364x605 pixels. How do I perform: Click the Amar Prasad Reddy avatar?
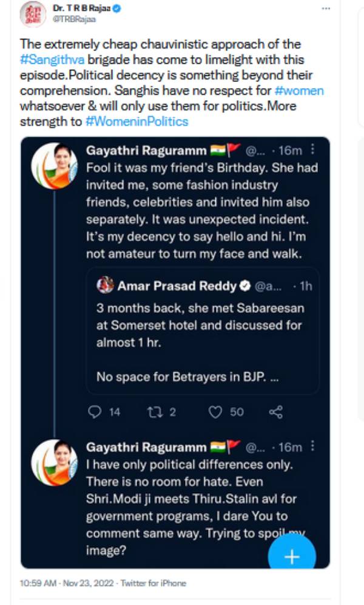pyautogui.click(x=105, y=285)
